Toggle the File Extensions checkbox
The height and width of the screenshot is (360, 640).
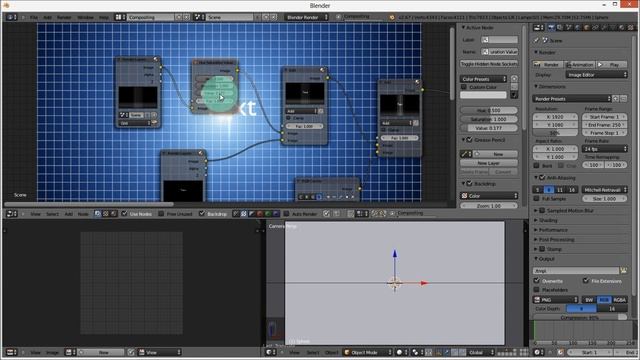586,281
